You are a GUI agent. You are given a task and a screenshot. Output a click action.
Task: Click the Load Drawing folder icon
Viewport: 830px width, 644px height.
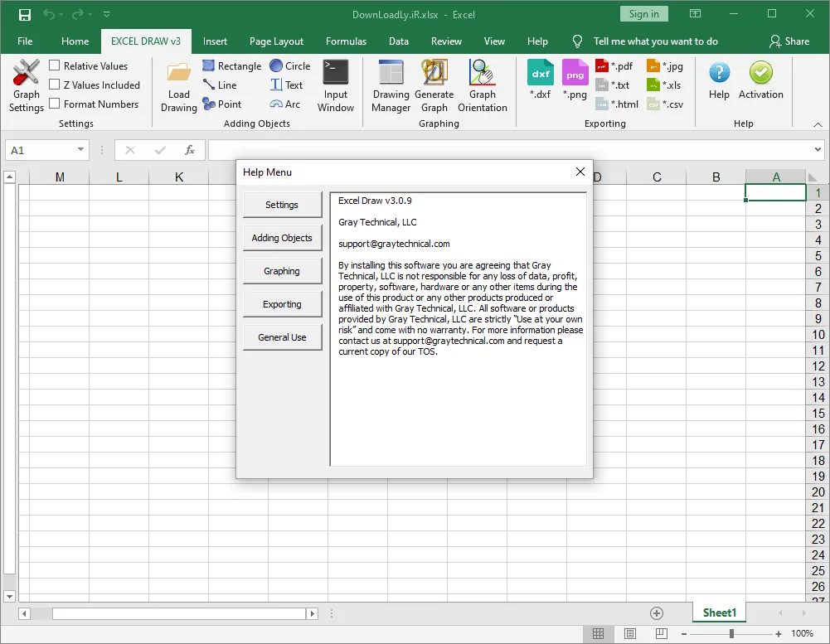click(x=179, y=72)
